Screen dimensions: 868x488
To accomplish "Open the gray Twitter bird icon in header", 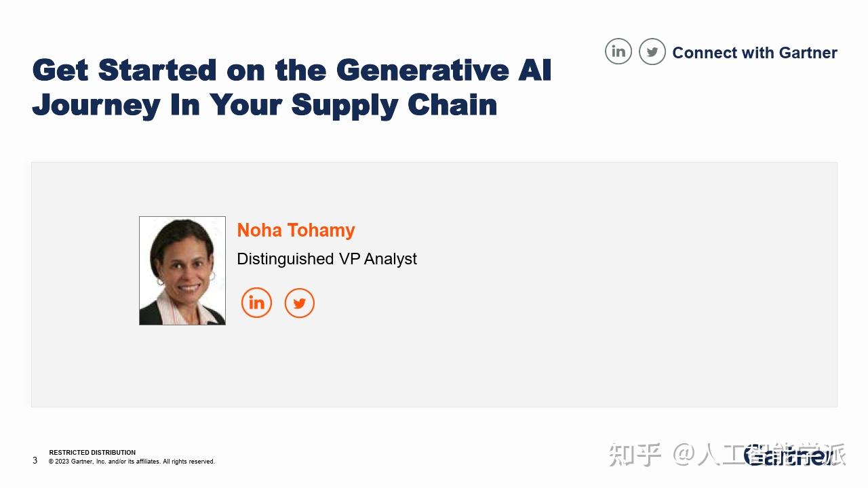I will pos(652,52).
